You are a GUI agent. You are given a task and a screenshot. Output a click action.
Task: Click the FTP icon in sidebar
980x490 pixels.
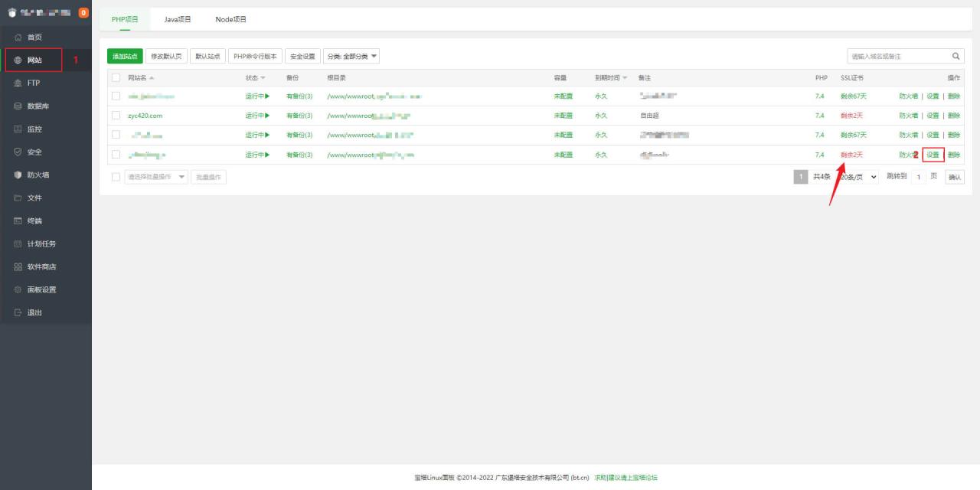[18, 83]
